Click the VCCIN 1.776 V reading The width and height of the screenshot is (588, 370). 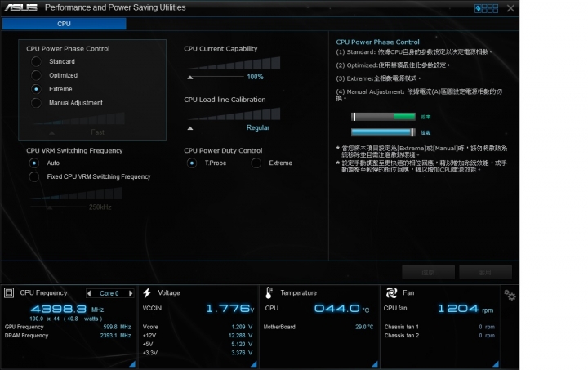pos(230,309)
